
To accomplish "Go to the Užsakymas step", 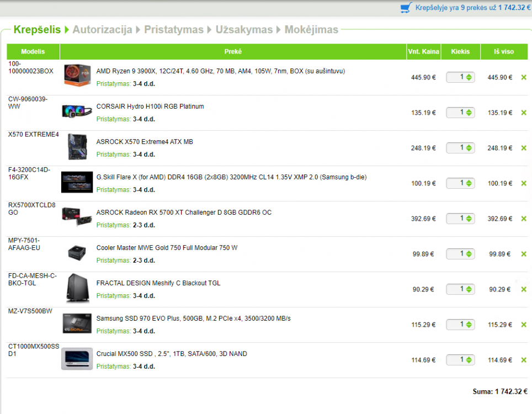I will point(244,29).
